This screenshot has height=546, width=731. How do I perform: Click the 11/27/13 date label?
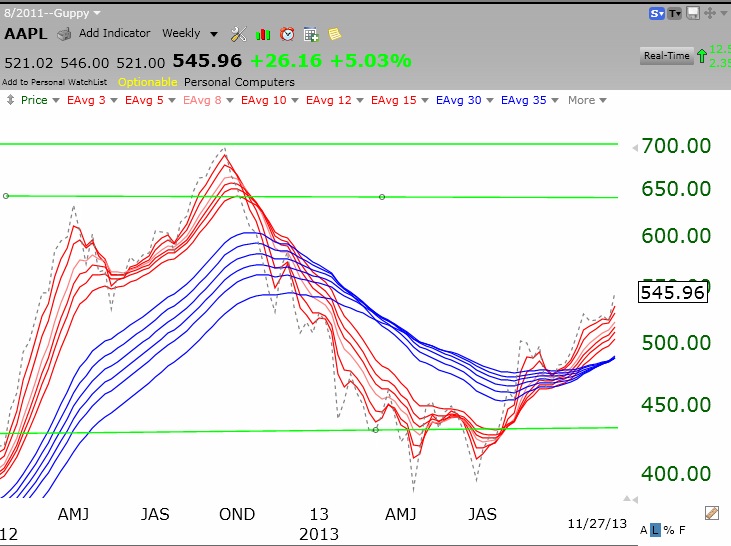pos(597,524)
